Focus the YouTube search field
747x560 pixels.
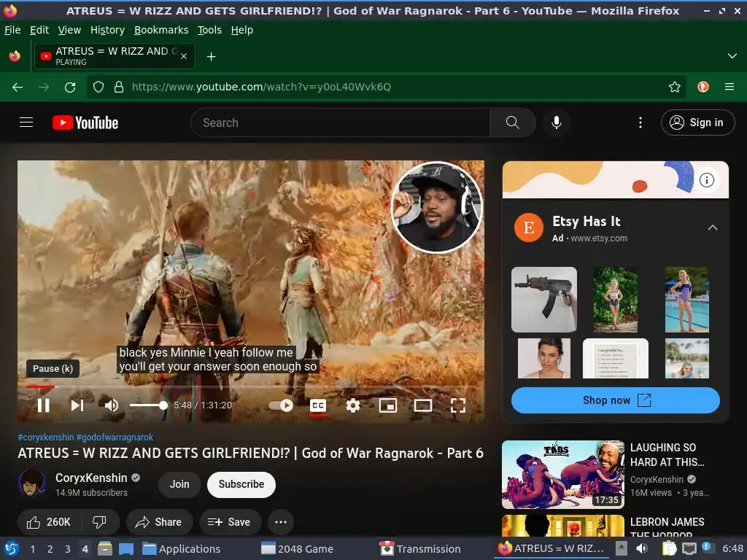pos(340,122)
